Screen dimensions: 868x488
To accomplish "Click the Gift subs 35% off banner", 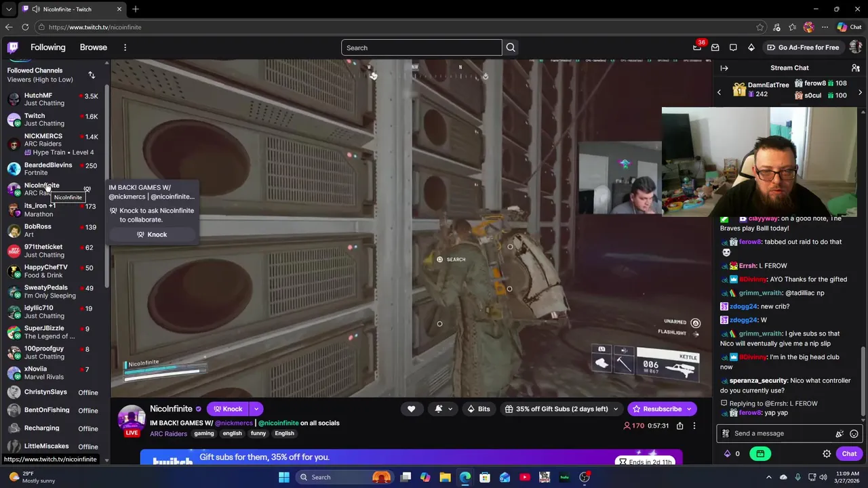I will point(411,457).
